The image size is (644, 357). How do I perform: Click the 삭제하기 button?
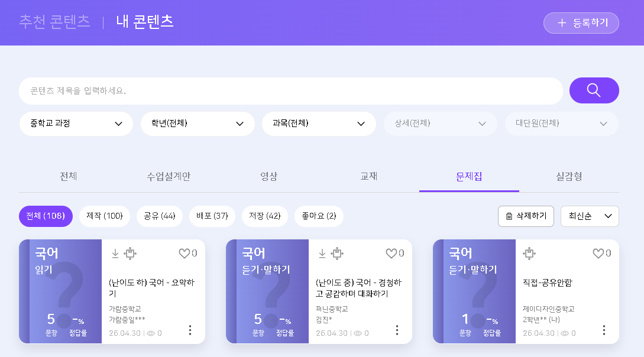(x=526, y=216)
